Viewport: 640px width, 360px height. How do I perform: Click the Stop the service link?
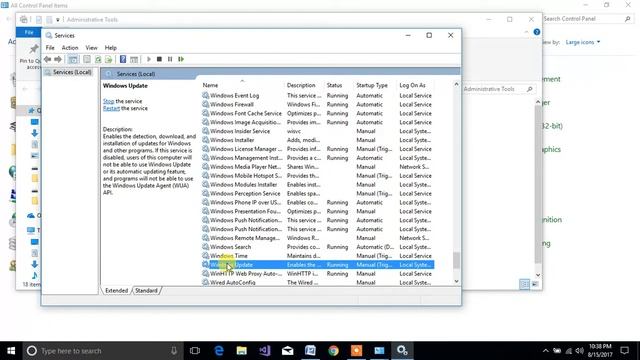(x=109, y=101)
